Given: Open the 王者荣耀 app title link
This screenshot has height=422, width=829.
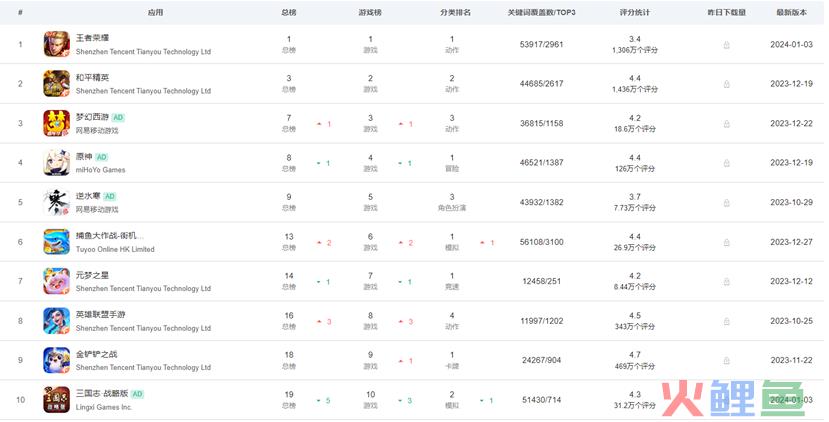Looking at the screenshot, I should click(93, 38).
